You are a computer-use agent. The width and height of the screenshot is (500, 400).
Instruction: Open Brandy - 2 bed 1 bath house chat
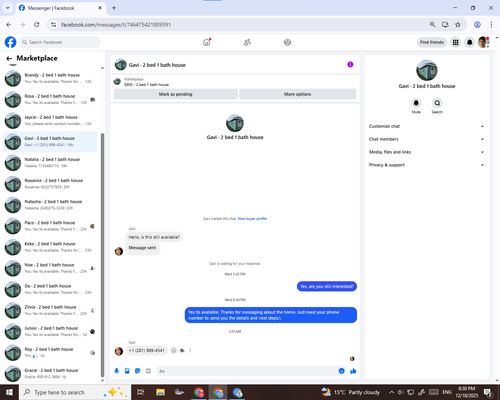pos(50,78)
